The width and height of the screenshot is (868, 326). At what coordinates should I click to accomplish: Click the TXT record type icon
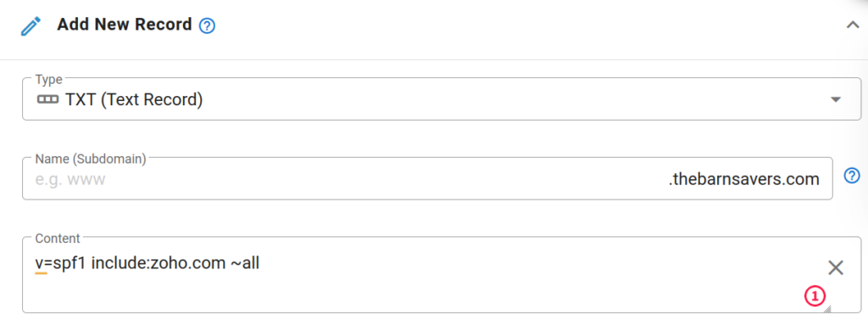point(47,100)
